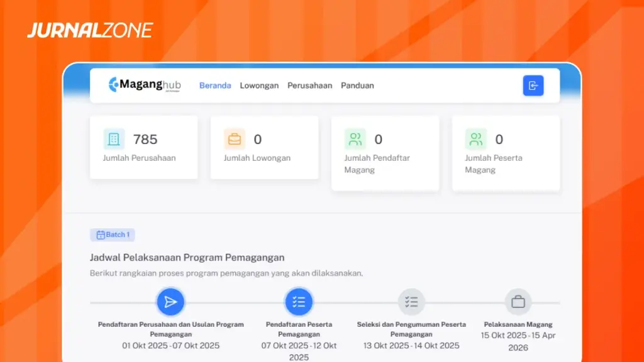
Task: Open the Panduan page
Action: point(357,85)
